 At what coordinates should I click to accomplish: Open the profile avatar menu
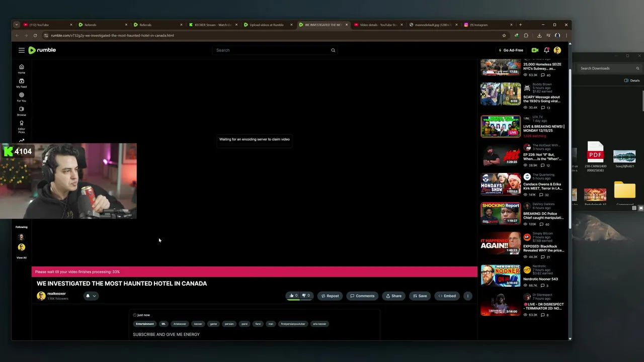pyautogui.click(x=557, y=50)
